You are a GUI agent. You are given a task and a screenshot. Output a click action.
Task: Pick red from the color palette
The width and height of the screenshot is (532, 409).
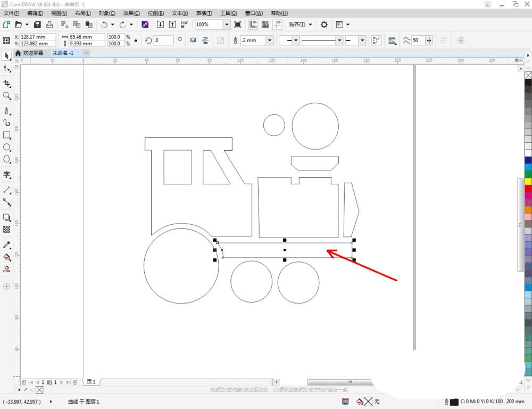tap(528, 188)
